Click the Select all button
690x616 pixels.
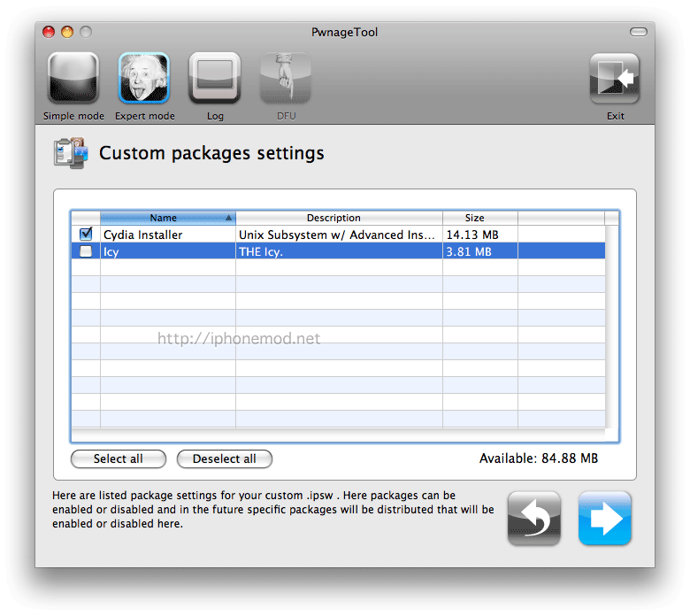click(x=118, y=458)
